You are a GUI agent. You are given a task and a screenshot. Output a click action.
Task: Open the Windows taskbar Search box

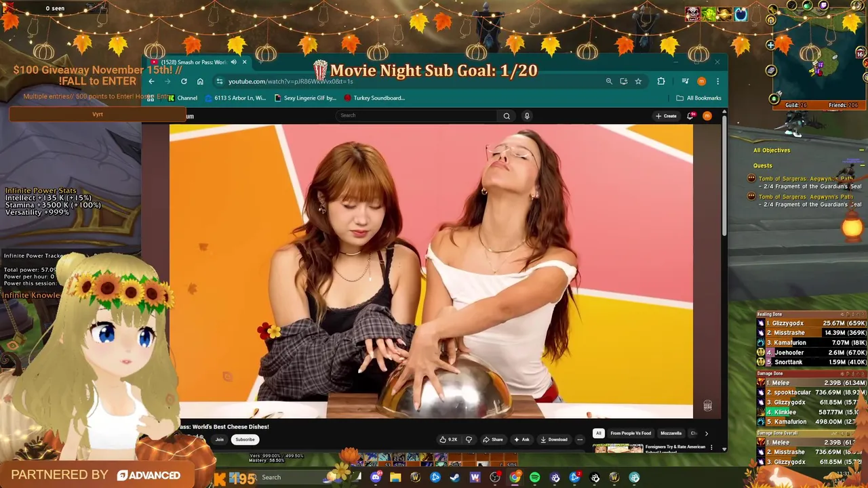[292, 477]
